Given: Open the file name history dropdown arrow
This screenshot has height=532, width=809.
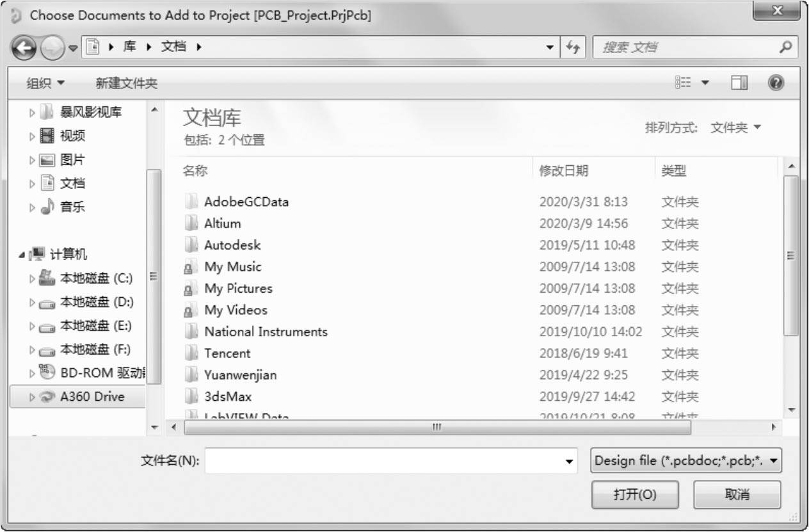Looking at the screenshot, I should (x=569, y=461).
